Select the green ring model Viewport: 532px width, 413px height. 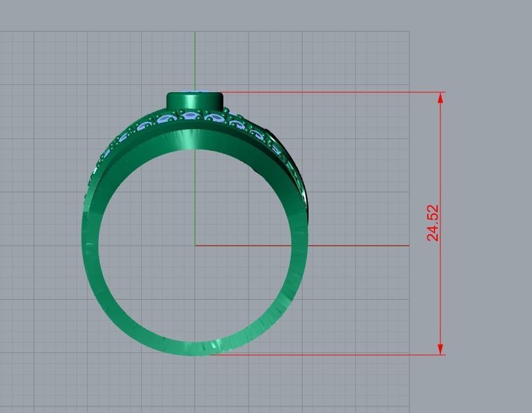coord(195,223)
